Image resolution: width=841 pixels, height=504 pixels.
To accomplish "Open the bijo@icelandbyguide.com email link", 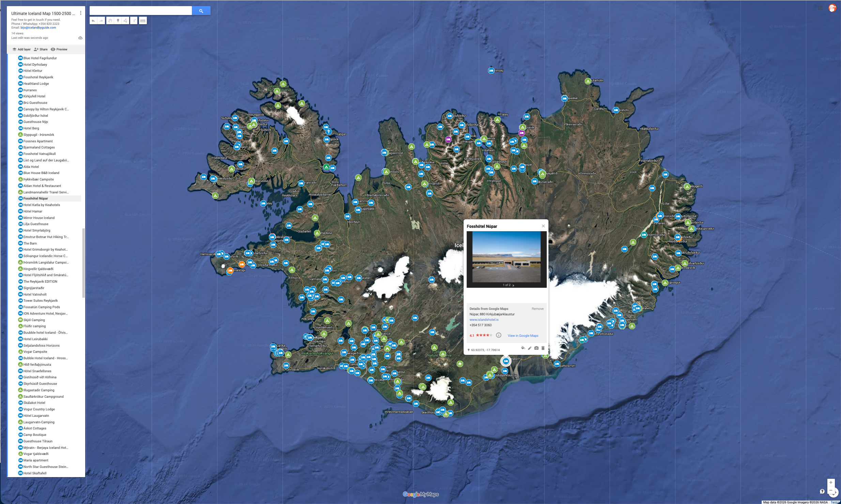I will tap(38, 28).
